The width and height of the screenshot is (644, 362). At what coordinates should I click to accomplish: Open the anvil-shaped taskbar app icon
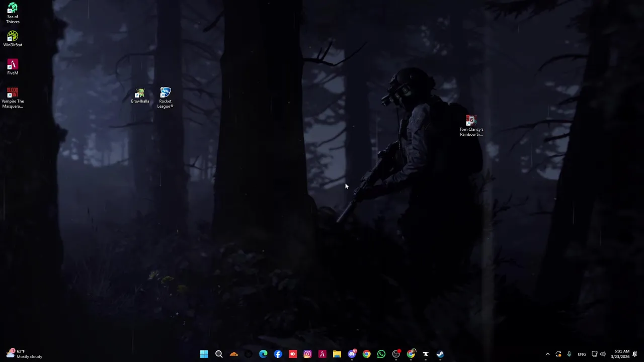coord(425,354)
